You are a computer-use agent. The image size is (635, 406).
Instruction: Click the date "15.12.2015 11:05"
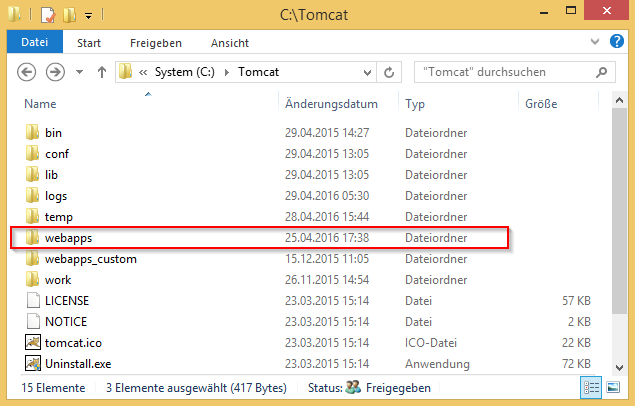(327, 259)
